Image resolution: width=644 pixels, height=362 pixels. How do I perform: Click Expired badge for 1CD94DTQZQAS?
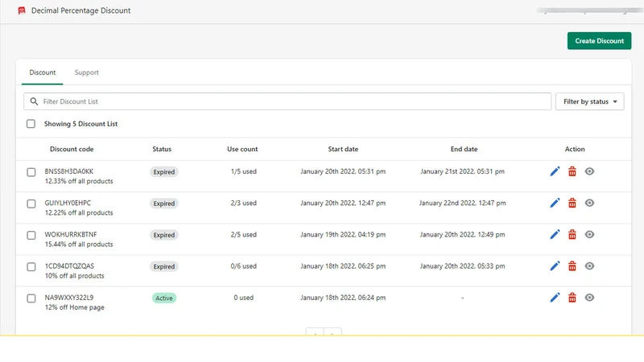164,267
